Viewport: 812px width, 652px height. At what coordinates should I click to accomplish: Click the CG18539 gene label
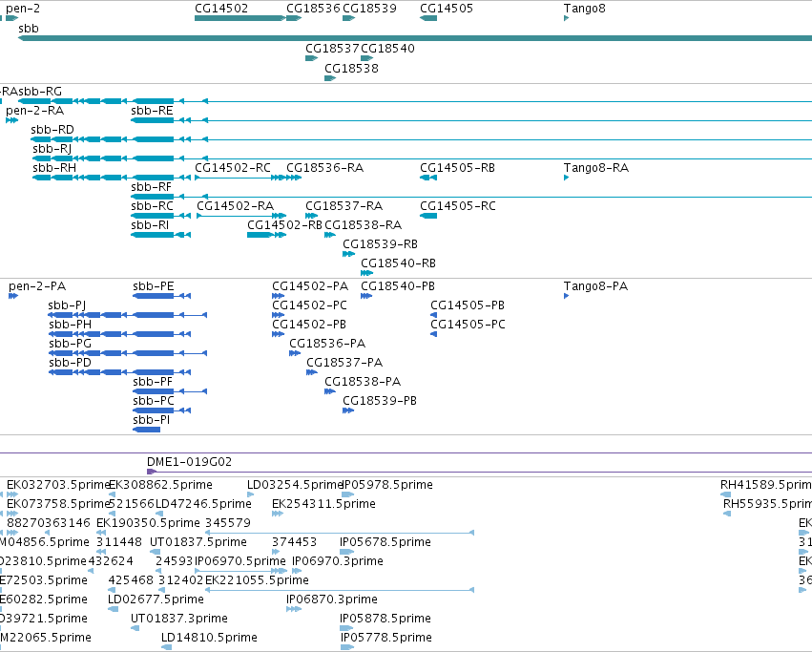click(x=370, y=9)
